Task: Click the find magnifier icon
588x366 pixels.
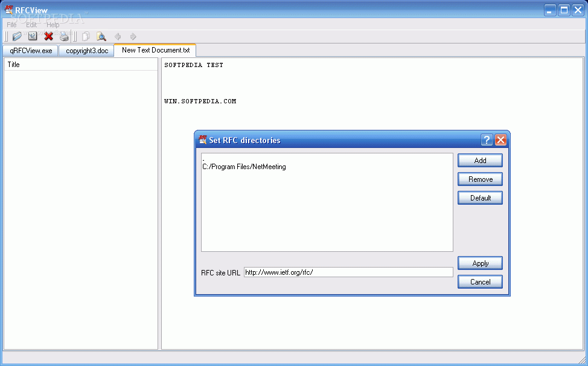Action: [x=101, y=36]
